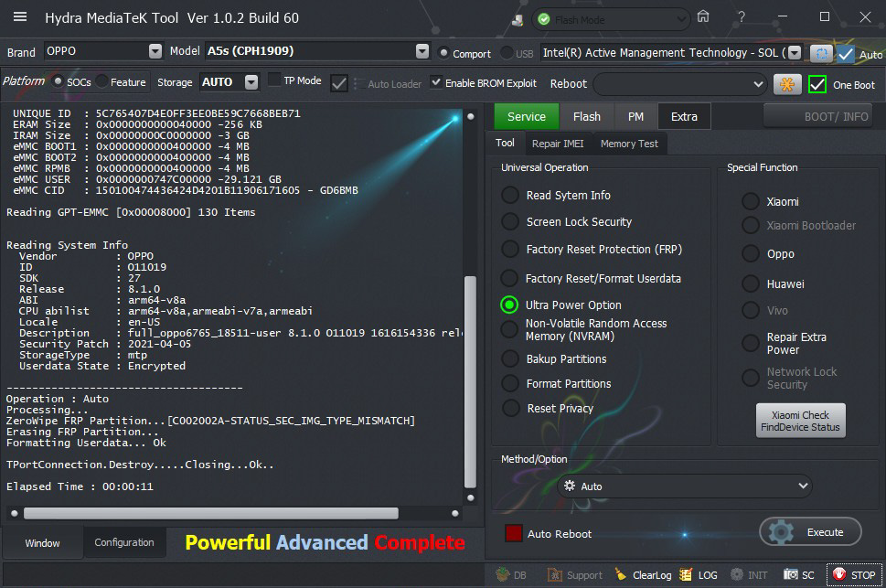Enable the Auto Reboot checkbox
886x588 pixels.
(x=514, y=533)
